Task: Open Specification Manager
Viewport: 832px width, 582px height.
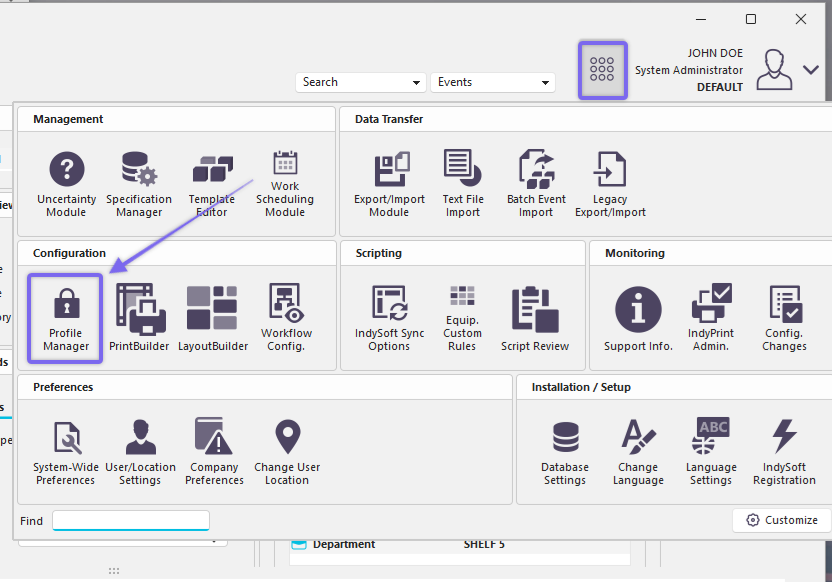Action: click(x=139, y=183)
